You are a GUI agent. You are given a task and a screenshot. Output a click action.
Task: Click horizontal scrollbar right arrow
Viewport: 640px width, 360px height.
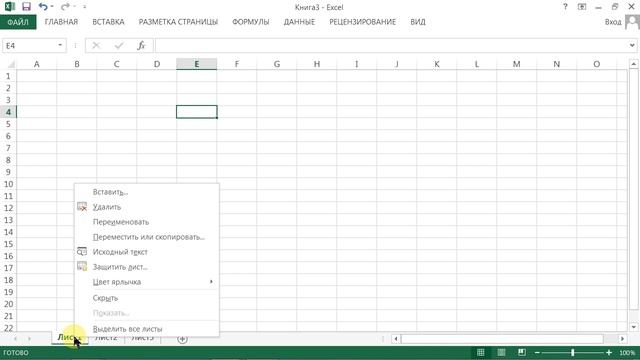622,339
